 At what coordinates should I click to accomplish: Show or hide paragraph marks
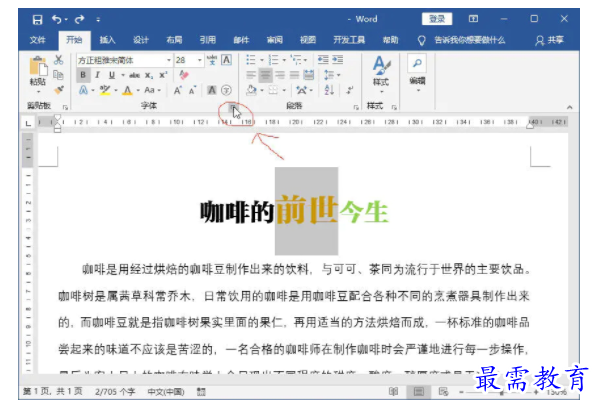[349, 90]
